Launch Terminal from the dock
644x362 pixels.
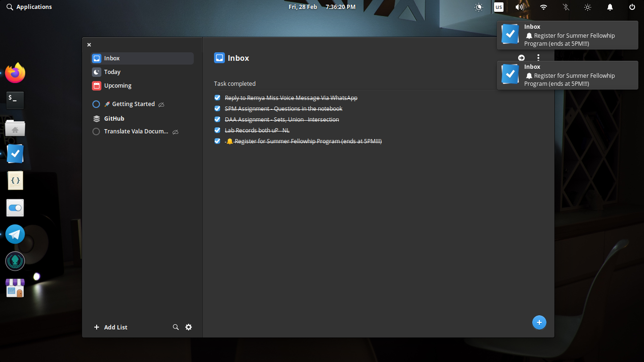pyautogui.click(x=15, y=100)
